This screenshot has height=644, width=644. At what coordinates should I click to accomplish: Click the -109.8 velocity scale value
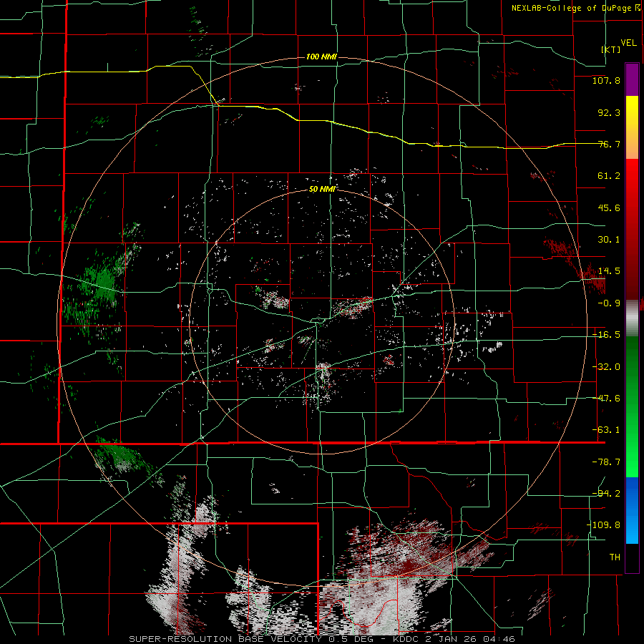[603, 525]
